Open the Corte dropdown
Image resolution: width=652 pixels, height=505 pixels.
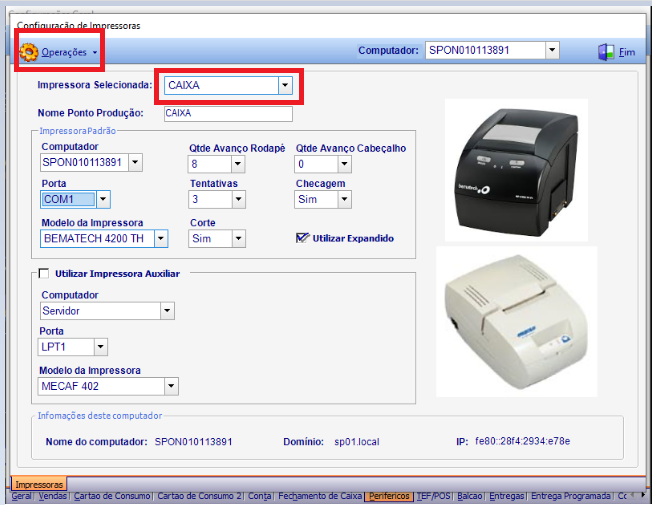[238, 239]
